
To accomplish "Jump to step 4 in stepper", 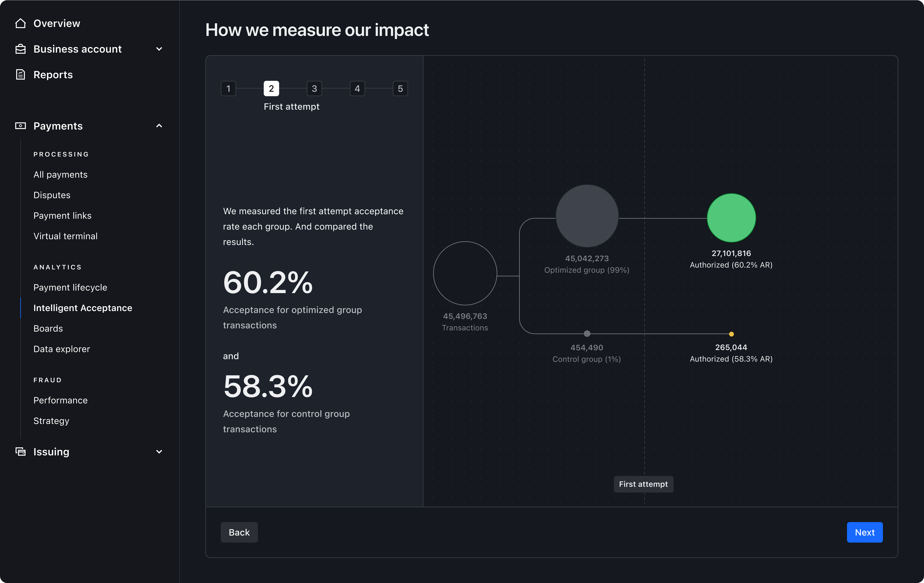I will tap(357, 89).
